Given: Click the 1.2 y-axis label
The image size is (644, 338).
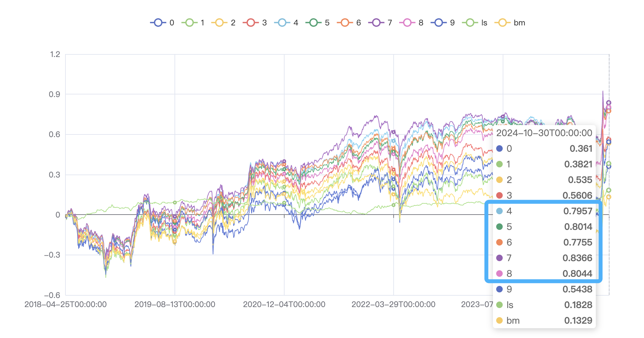Looking at the screenshot, I should coord(55,54).
